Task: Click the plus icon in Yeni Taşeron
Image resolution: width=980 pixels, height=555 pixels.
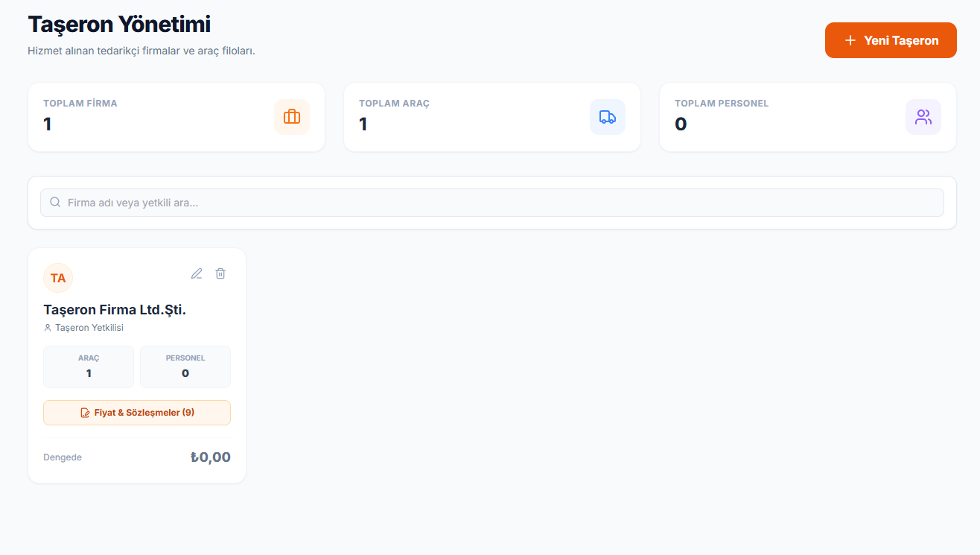Action: [850, 40]
